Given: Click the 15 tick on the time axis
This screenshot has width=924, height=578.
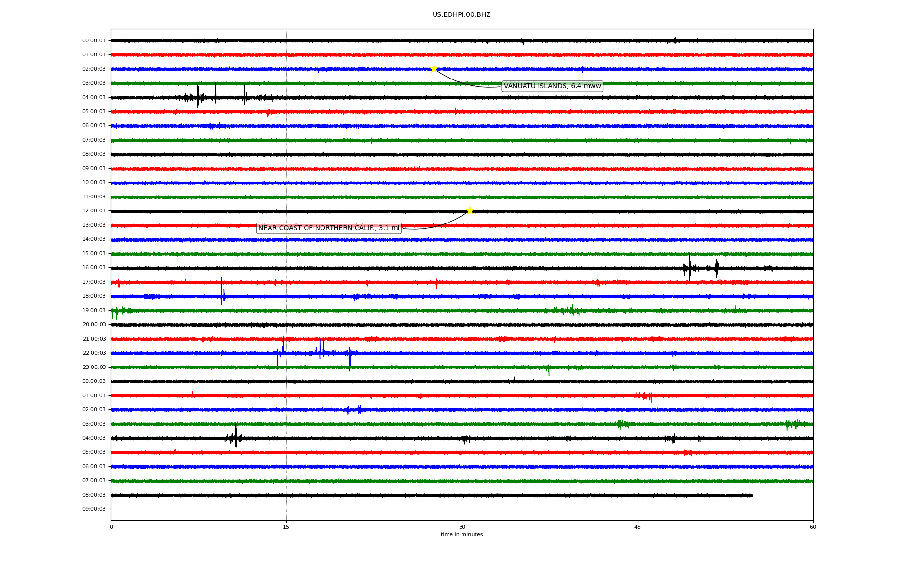Looking at the screenshot, I should (286, 527).
